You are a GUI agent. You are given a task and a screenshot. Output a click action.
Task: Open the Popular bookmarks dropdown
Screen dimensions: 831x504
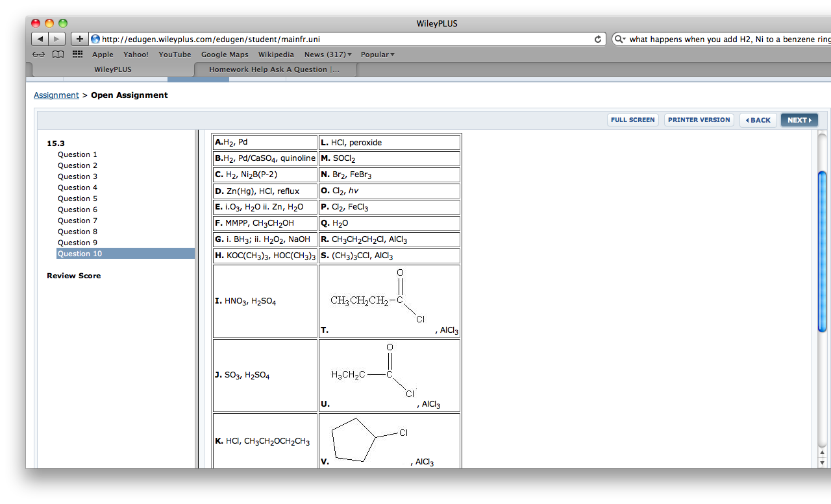point(377,54)
